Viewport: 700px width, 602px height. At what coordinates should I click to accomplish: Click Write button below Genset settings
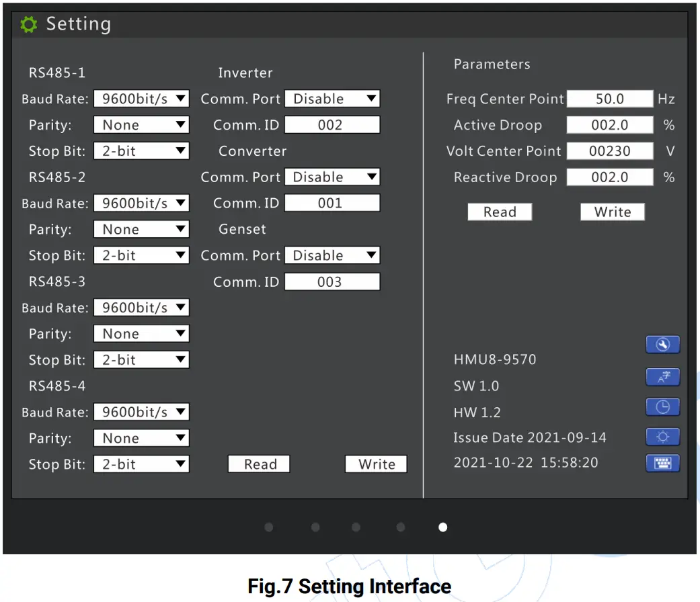376,464
